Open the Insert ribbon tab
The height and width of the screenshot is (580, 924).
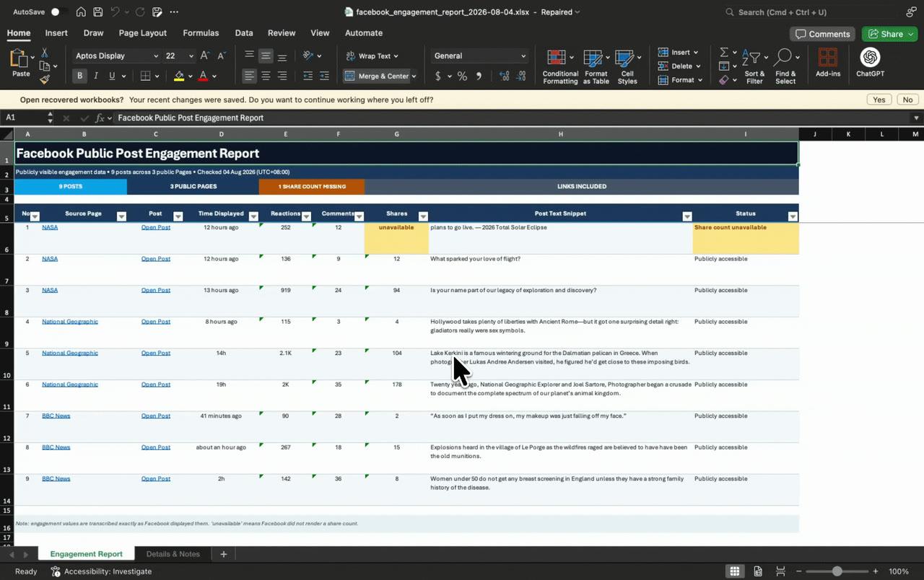pyautogui.click(x=56, y=33)
